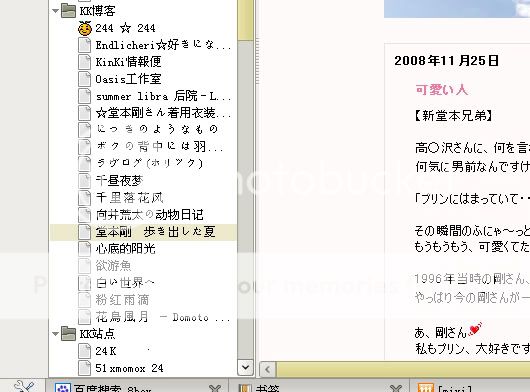Click the KK博客 folder icon

point(68,11)
